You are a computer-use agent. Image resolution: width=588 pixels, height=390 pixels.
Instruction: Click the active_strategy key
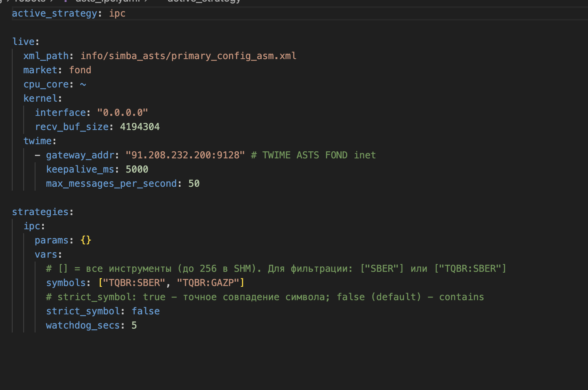(54, 13)
